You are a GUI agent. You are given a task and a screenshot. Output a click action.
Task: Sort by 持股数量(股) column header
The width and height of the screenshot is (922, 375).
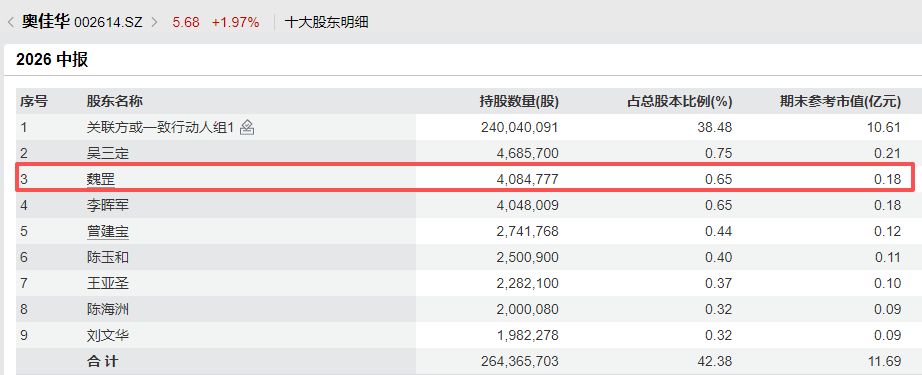tap(519, 101)
